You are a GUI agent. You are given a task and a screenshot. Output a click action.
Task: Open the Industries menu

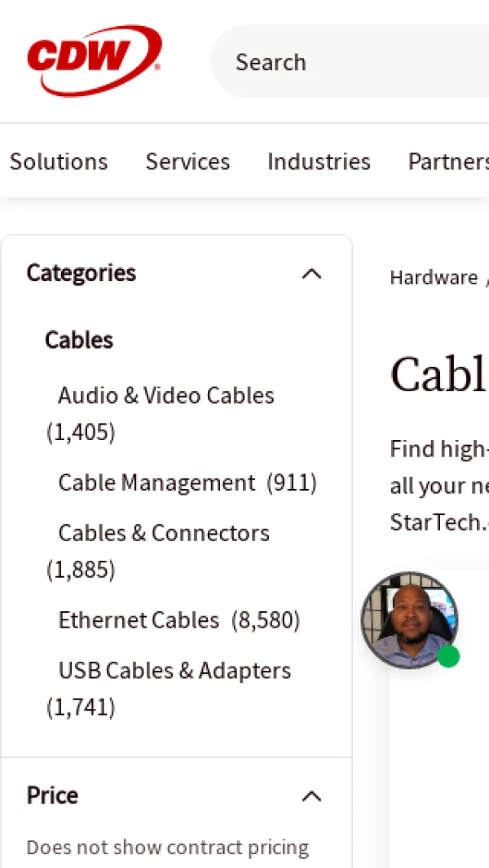(x=319, y=161)
